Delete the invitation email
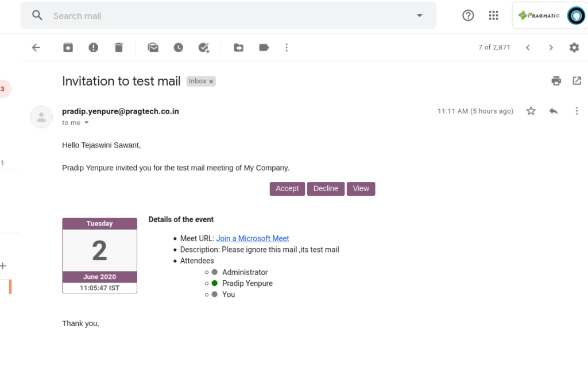588x372 pixels. 118,48
